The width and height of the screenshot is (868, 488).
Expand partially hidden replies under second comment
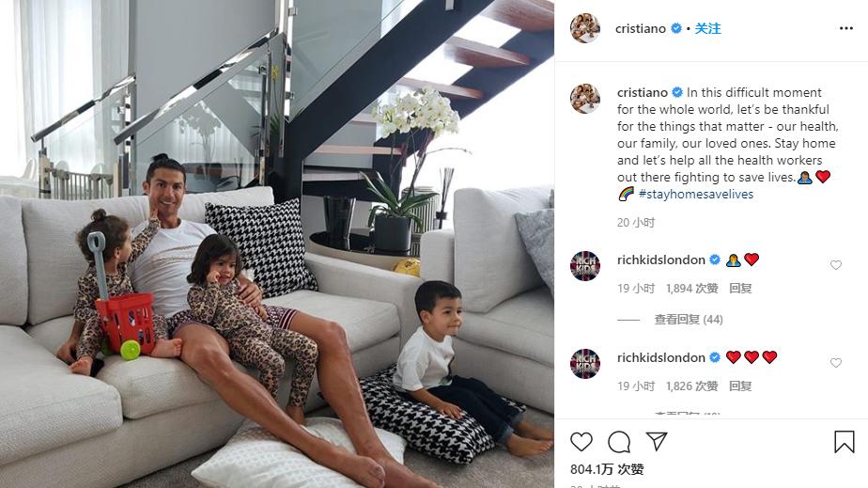(x=688, y=413)
